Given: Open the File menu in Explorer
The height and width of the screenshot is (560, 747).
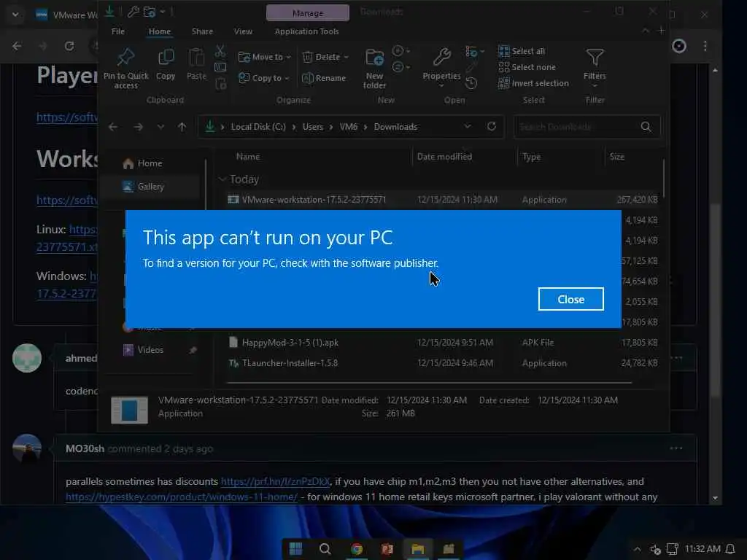Looking at the screenshot, I should [118, 31].
